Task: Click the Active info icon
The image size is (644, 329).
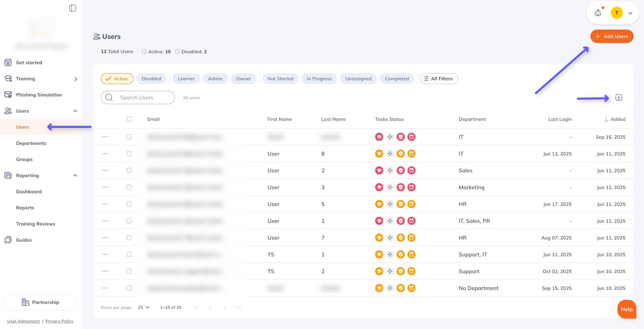Action: click(x=144, y=51)
